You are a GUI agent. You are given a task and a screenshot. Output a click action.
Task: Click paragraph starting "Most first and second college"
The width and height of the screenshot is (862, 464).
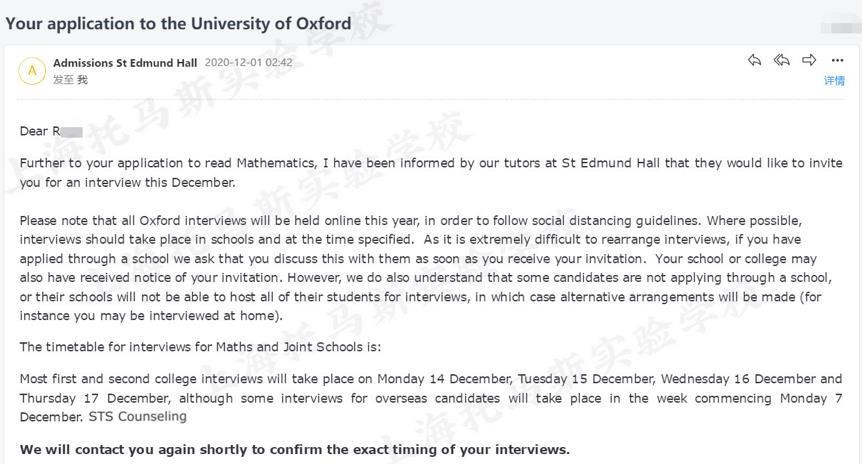pyautogui.click(x=431, y=397)
